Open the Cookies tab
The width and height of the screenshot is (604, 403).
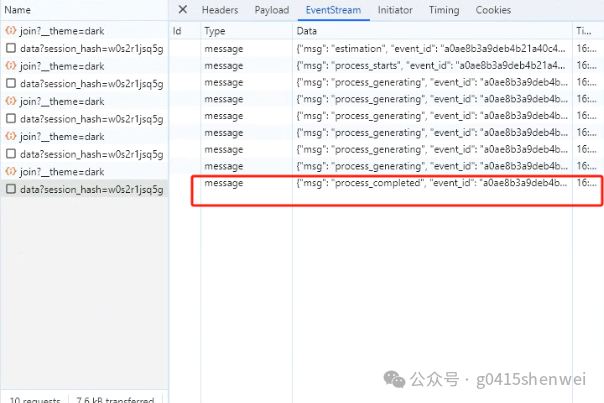pos(493,10)
